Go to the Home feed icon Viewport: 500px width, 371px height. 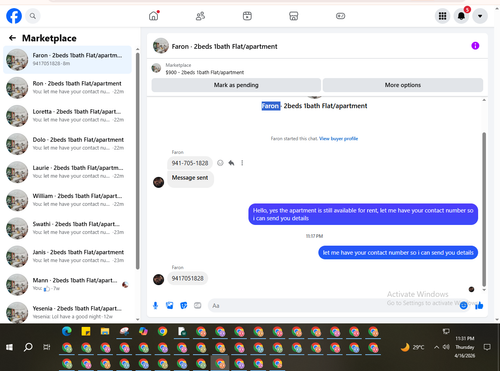click(154, 16)
